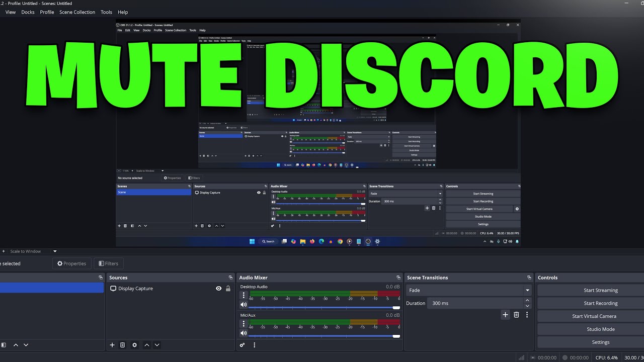Select Display Capture row in large Sources list
Viewport: 644px width, 362px height.
coord(171,289)
